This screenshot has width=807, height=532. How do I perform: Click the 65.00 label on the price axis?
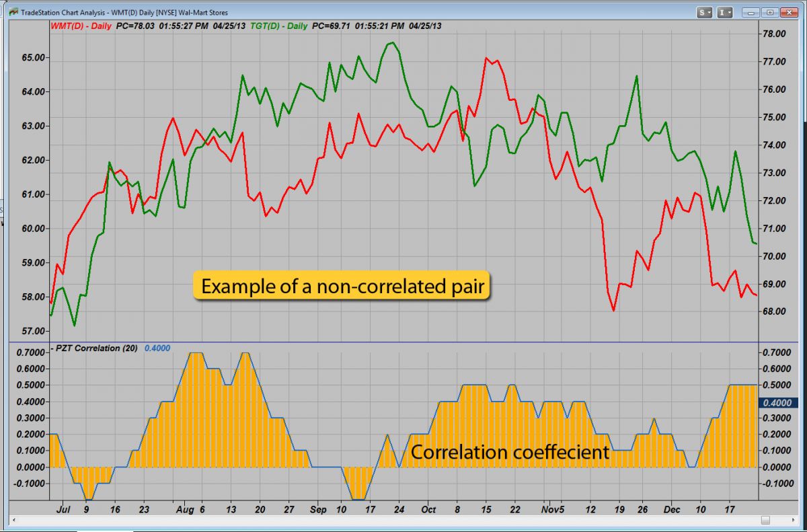[x=33, y=58]
